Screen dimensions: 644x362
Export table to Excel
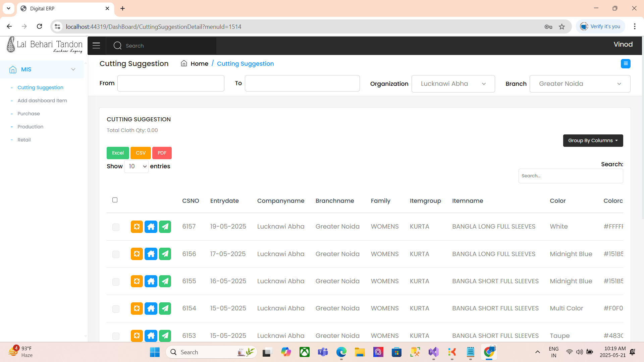[118, 153]
